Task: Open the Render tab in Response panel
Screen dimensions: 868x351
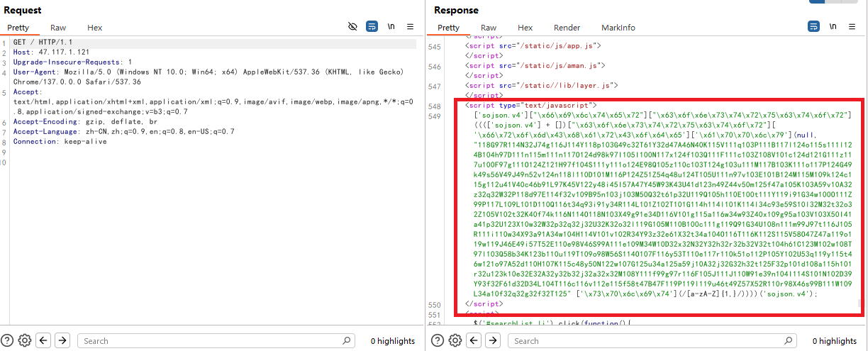Action: 567,28
